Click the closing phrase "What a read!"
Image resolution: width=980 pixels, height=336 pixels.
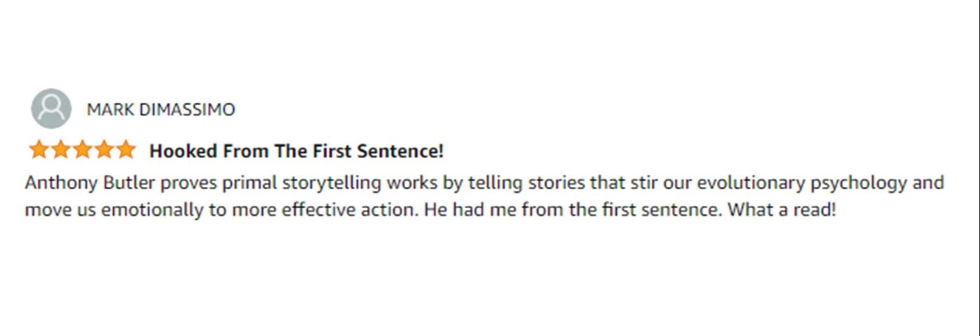[x=782, y=210]
